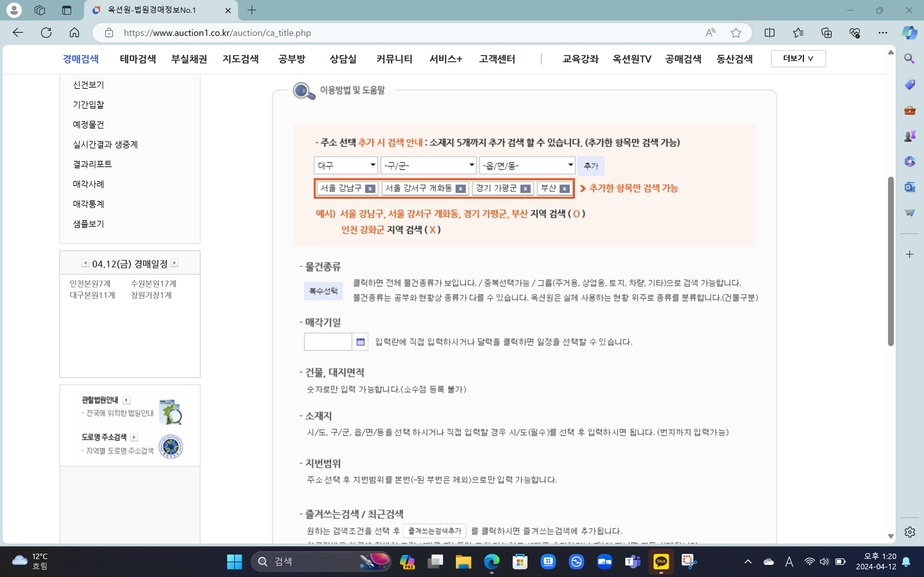Expand the -읍/면/동- dropdown
The image size is (924, 577).
click(527, 165)
